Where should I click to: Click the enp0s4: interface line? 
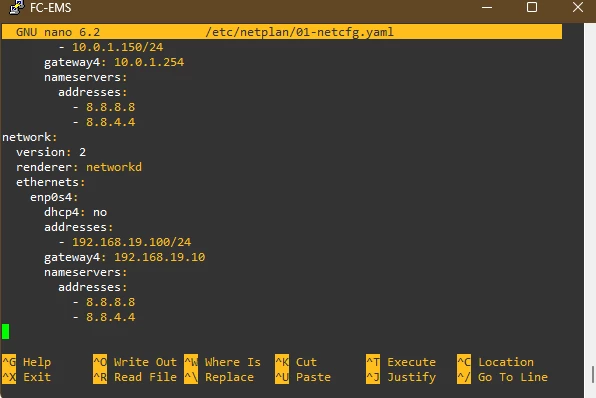pos(54,197)
